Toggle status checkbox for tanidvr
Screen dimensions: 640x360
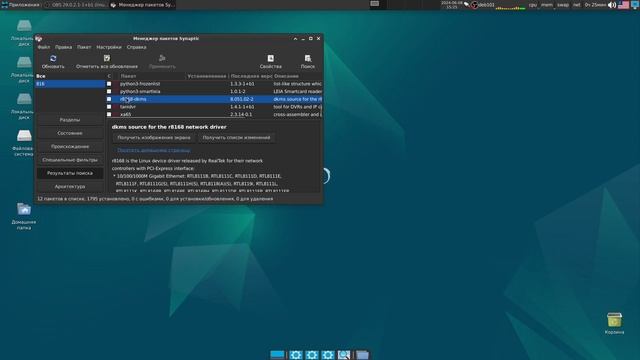pos(109,107)
